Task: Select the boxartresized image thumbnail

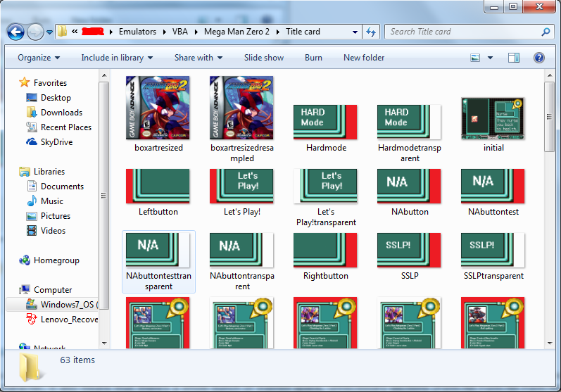Action: click(158, 108)
